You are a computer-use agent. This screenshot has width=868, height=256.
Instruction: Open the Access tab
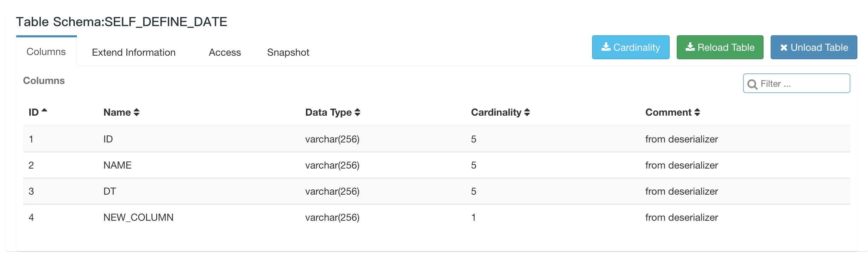[225, 52]
